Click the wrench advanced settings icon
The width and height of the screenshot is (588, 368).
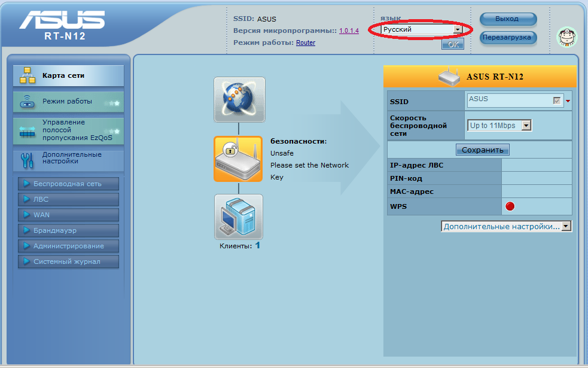coord(27,160)
